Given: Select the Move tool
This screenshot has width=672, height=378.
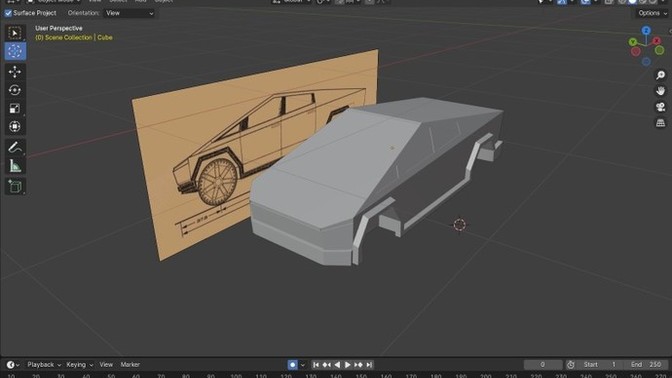Looking at the screenshot, I should (x=15, y=72).
